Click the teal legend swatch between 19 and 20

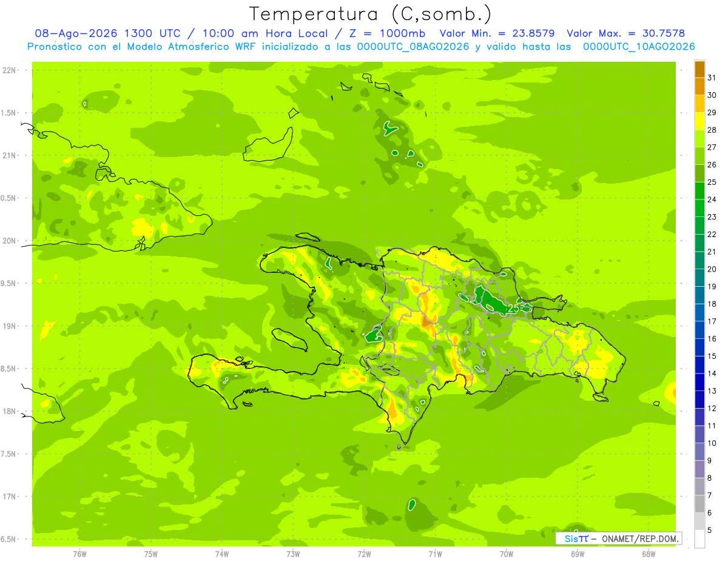click(x=699, y=278)
